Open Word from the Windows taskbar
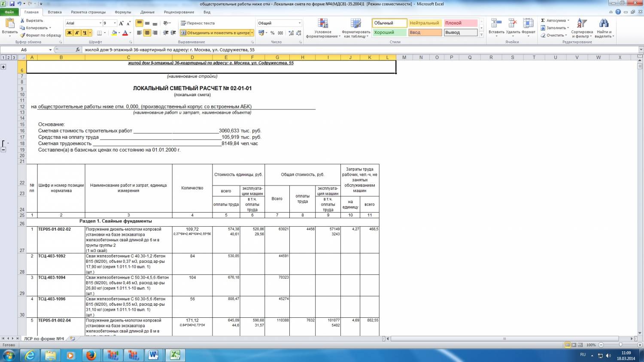The width and height of the screenshot is (644, 362). 154,355
